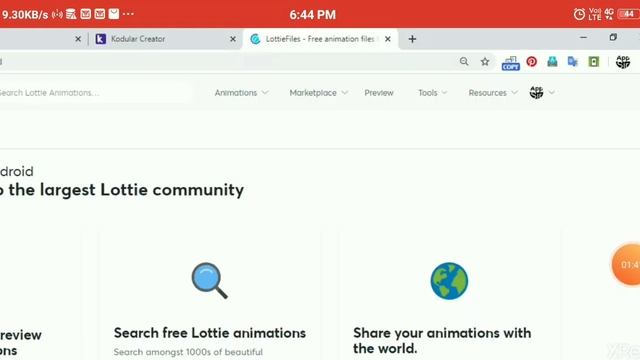Viewport: 640px width, 360px height.
Task: Click the zoom magnifier icon in address bar
Action: click(x=464, y=62)
